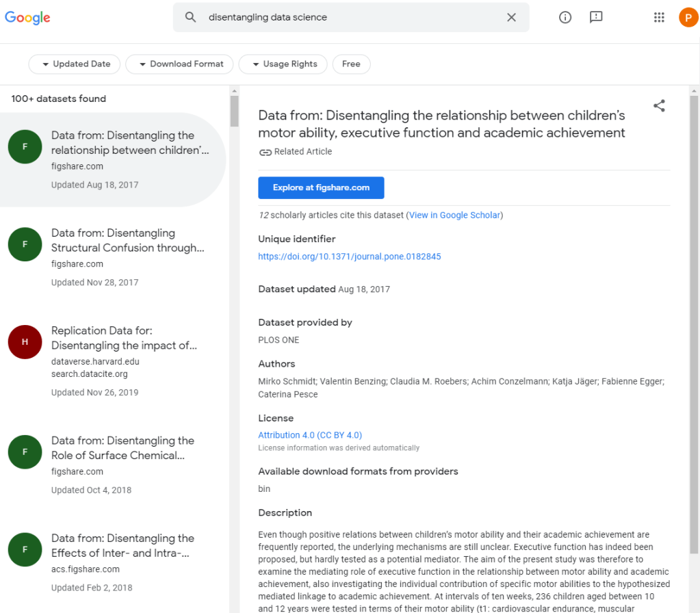The width and height of the screenshot is (700, 613).
Task: Open the Google apps grid
Action: click(659, 18)
